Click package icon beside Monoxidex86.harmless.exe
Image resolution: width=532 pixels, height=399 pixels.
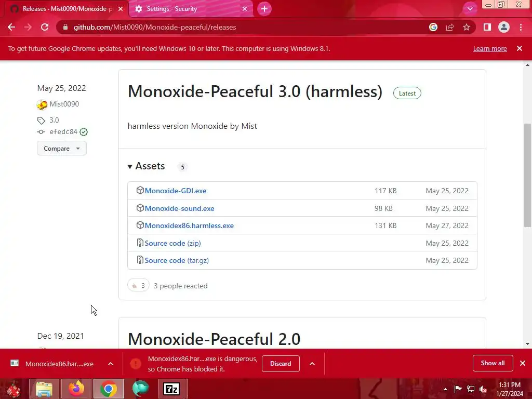click(x=140, y=225)
